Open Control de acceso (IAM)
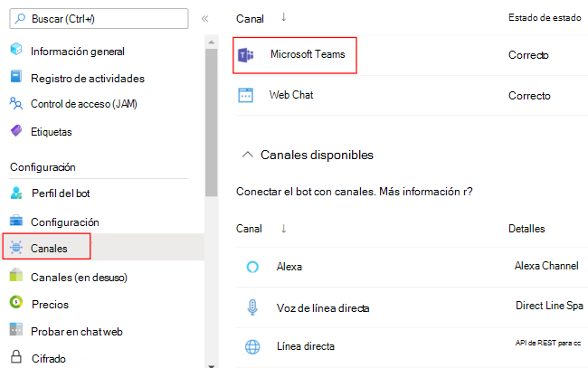This screenshot has height=368, width=588. [x=83, y=104]
